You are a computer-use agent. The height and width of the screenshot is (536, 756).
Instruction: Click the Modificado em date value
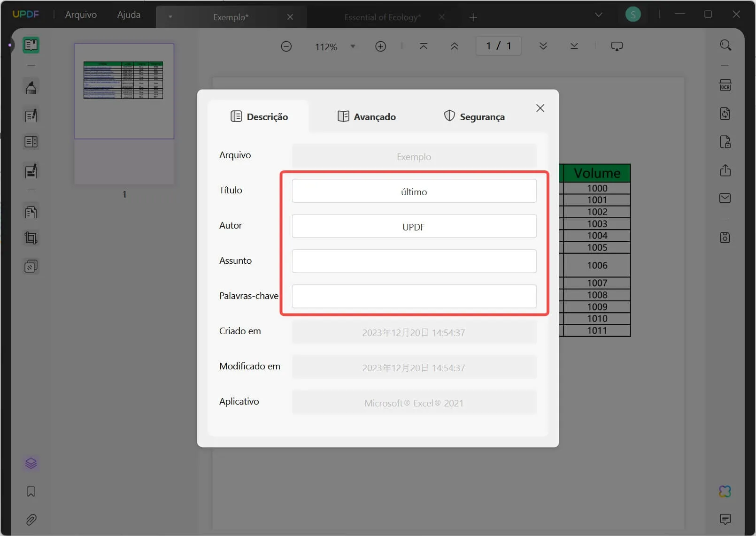coord(414,368)
